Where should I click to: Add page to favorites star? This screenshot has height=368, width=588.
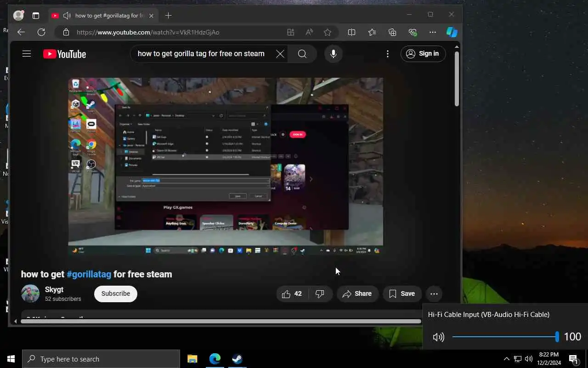pyautogui.click(x=328, y=32)
